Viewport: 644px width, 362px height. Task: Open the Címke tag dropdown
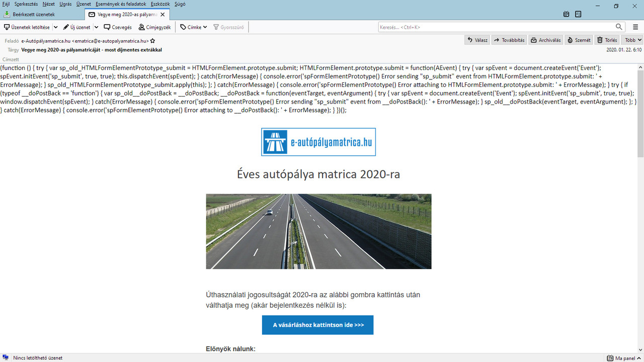pyautogui.click(x=194, y=27)
